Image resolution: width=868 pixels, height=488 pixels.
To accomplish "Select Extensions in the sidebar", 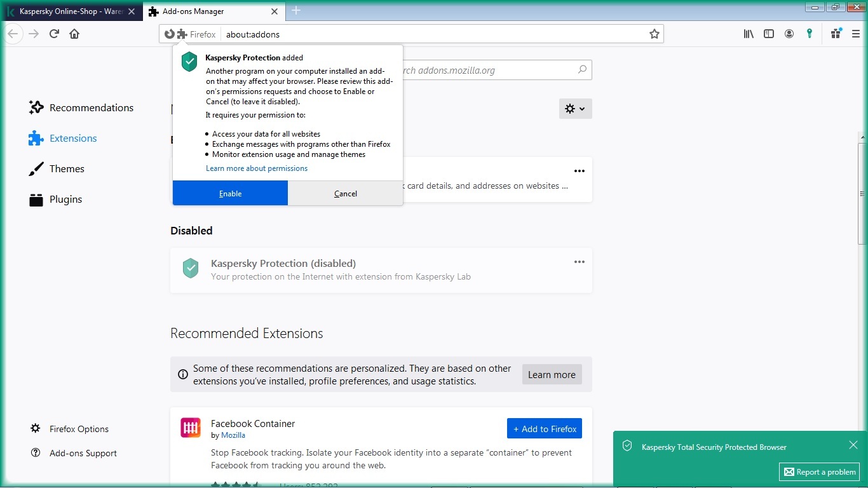I will 63,138.
